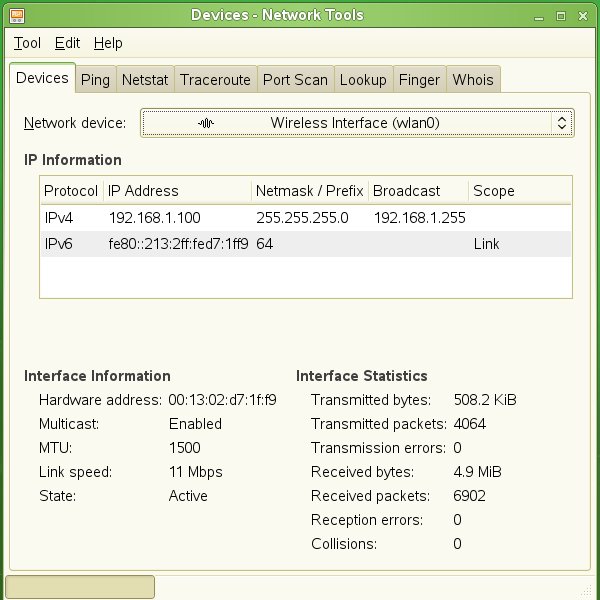
Task: Select the IPv6 link-local address row
Action: (x=306, y=244)
